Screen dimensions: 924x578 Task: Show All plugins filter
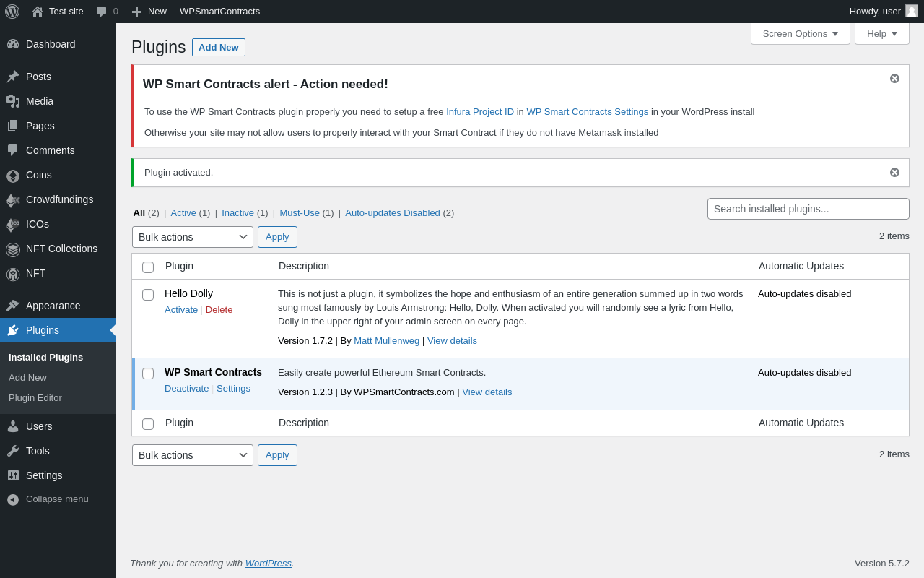coord(139,212)
